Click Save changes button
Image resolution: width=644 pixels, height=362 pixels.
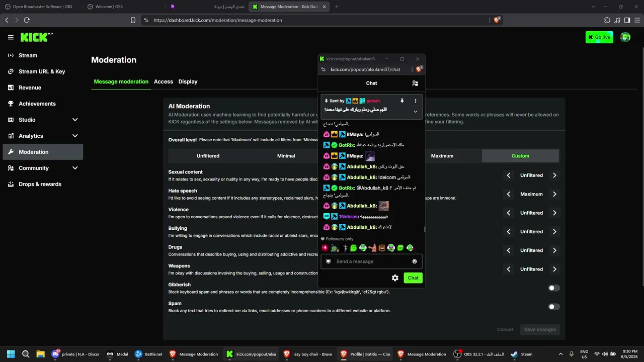point(540,329)
